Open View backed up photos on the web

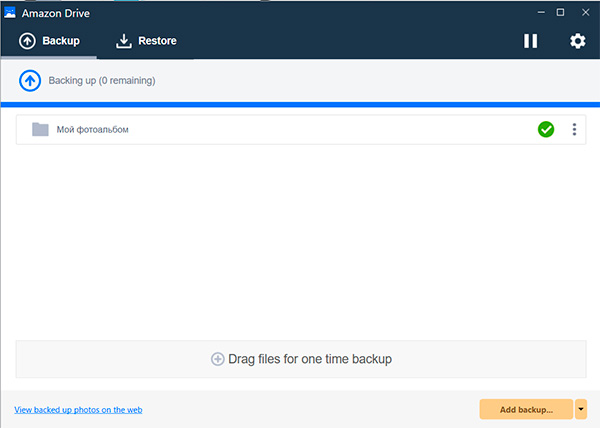78,409
